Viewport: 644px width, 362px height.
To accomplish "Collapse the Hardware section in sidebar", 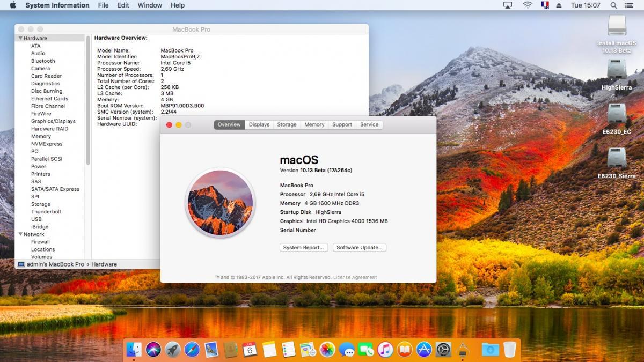I will tap(20, 38).
